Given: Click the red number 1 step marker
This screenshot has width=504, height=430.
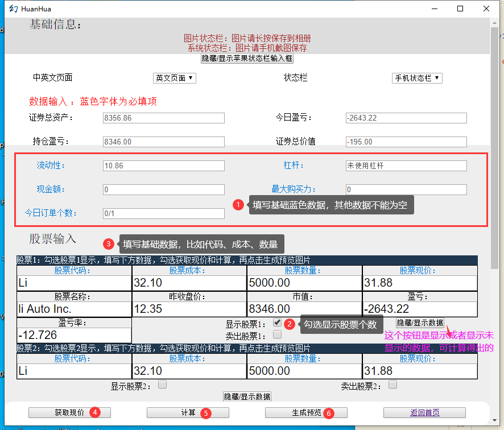Looking at the screenshot, I should tap(238, 205).
